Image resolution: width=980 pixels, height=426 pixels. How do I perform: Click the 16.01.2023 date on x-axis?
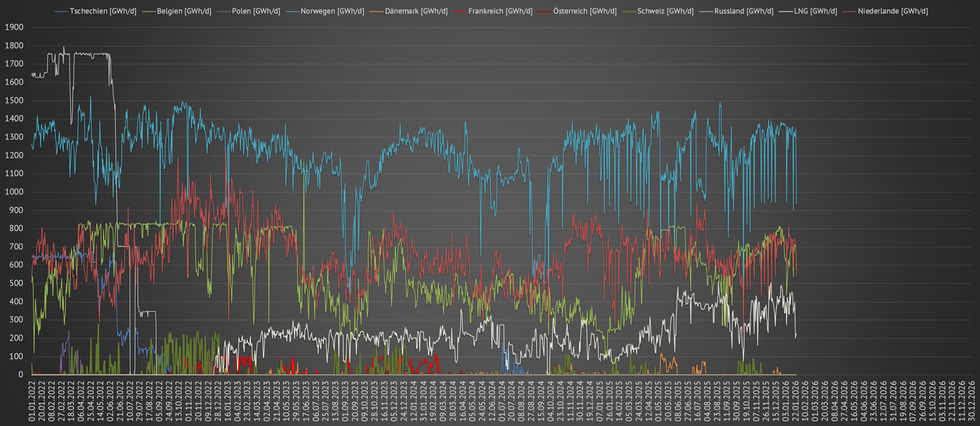pos(227,400)
